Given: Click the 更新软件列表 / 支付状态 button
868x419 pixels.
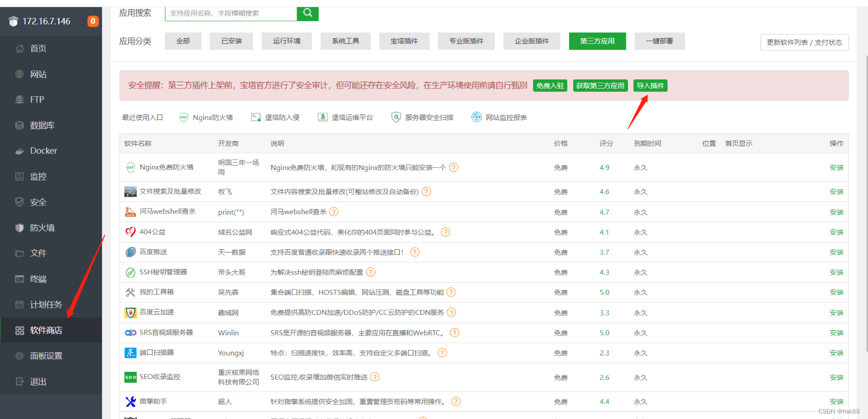Looking at the screenshot, I should [x=804, y=42].
